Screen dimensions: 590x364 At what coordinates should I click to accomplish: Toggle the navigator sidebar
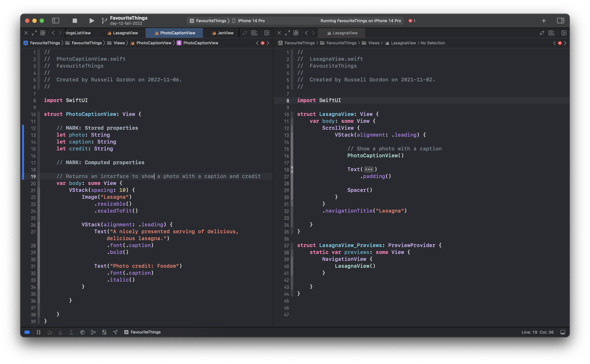pyautogui.click(x=56, y=21)
